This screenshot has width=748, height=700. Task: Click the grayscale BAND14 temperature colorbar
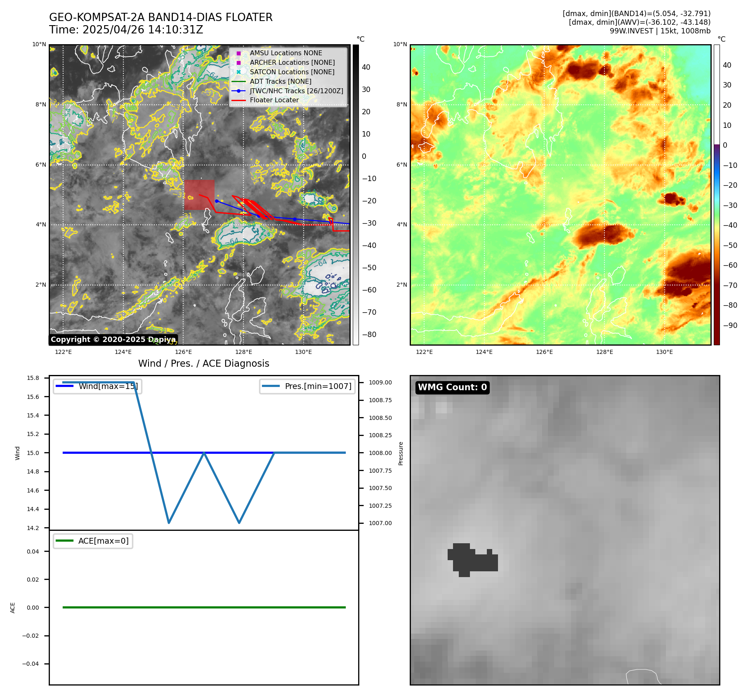356,195
